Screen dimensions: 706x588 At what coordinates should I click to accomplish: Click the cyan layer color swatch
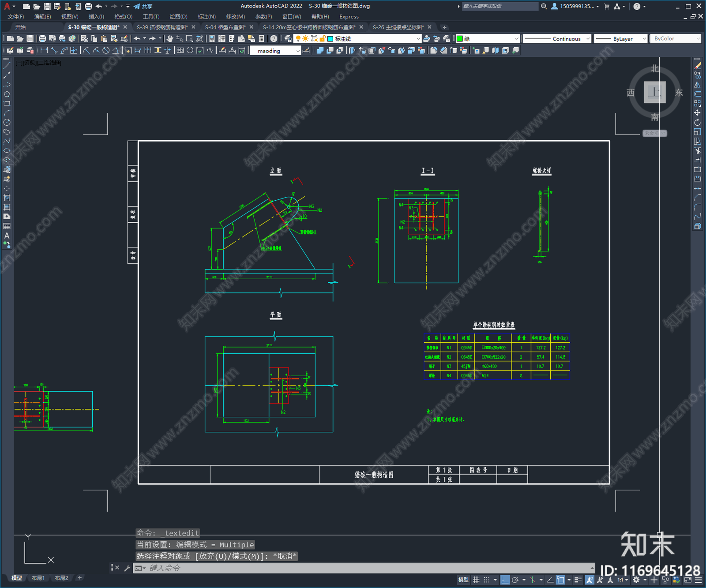click(x=330, y=39)
